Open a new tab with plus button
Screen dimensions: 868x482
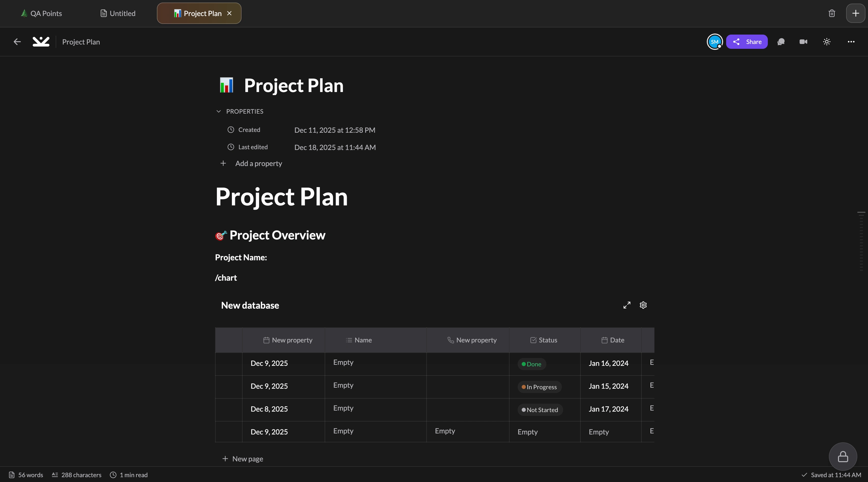point(855,13)
